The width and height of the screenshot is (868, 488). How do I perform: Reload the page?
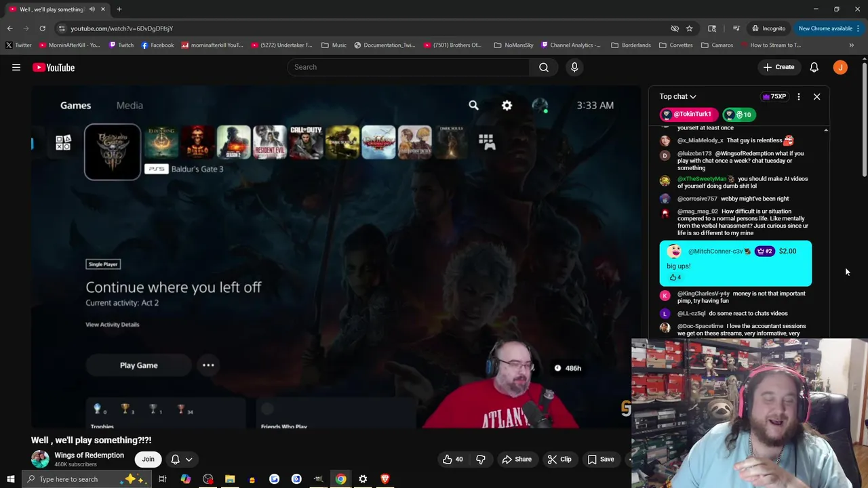42,28
